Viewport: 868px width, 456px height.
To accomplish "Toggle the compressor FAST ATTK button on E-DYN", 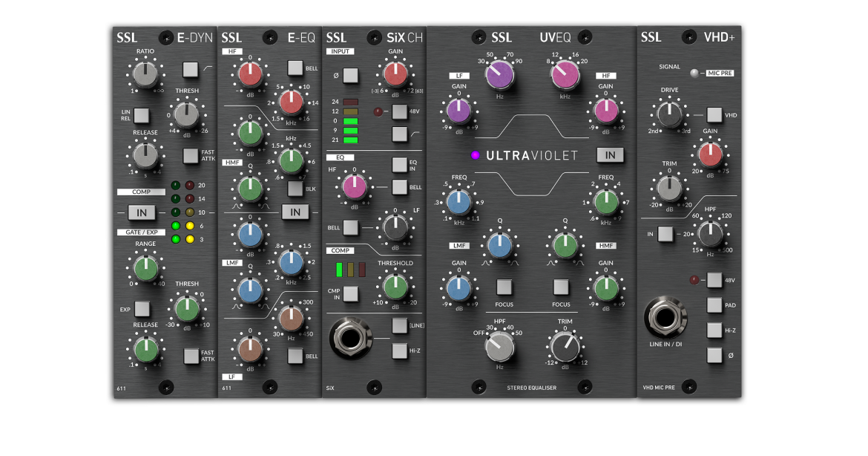I will pos(191,156).
